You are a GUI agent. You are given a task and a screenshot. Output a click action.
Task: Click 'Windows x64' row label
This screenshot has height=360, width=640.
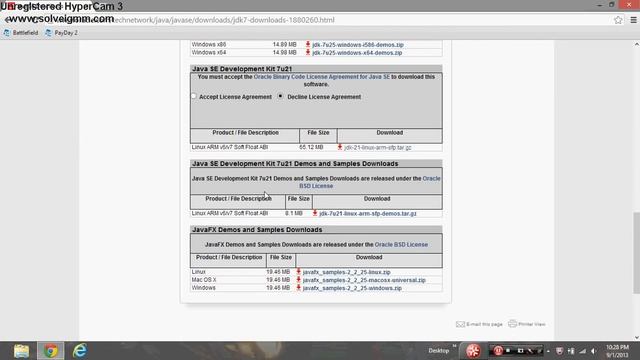tap(209, 52)
